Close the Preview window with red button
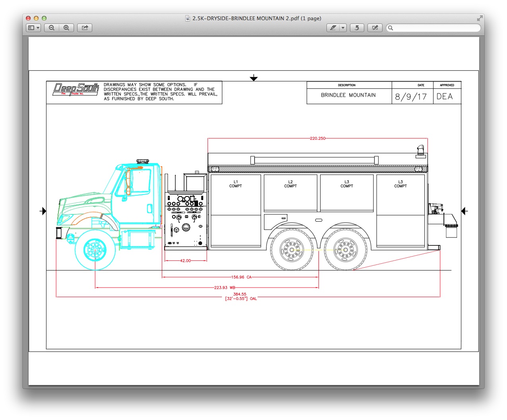Screen dimensions: 507x420 [28, 18]
